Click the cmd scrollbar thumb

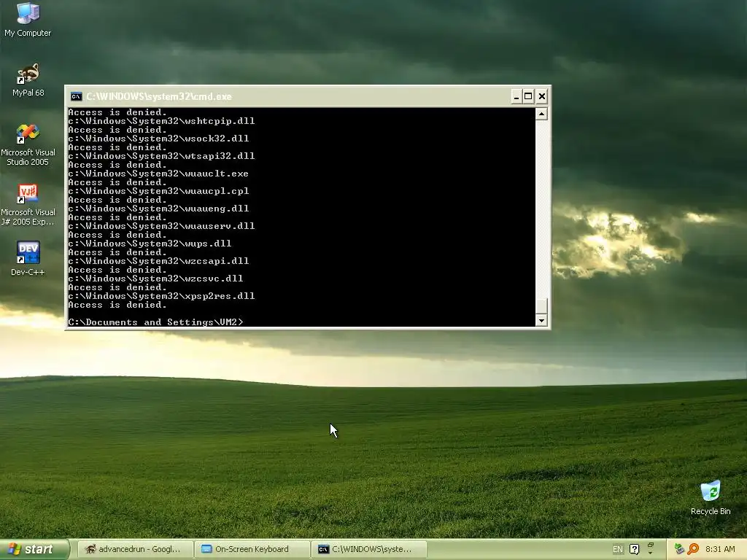(x=541, y=306)
